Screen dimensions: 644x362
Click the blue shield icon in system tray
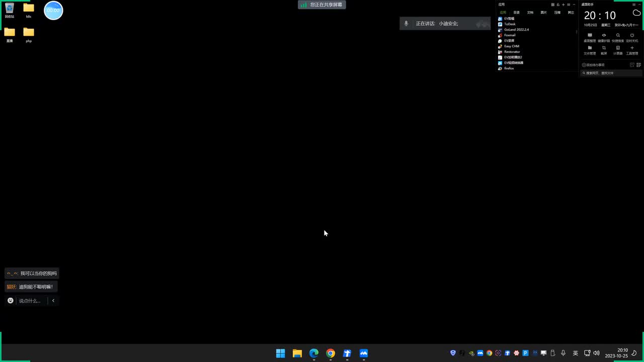pos(453,353)
